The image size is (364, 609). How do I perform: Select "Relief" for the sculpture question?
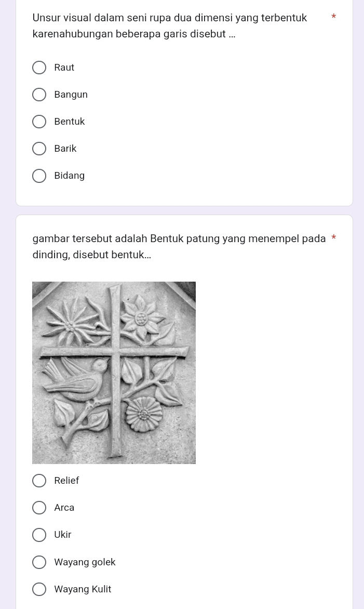[x=39, y=481]
